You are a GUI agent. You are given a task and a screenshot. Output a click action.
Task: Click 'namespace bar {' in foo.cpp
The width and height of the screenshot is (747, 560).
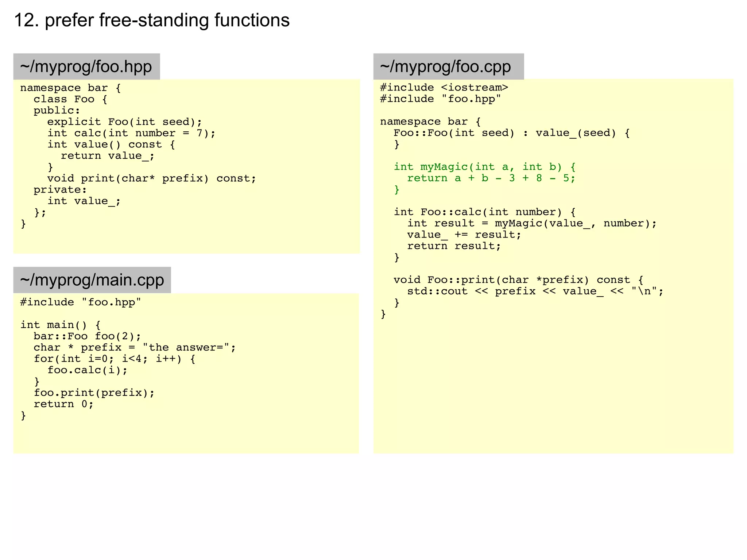(x=430, y=121)
